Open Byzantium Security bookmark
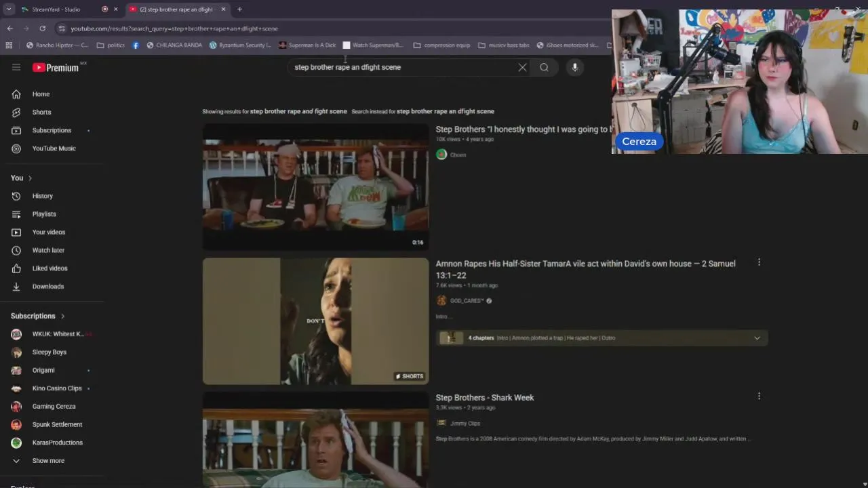 tap(241, 45)
